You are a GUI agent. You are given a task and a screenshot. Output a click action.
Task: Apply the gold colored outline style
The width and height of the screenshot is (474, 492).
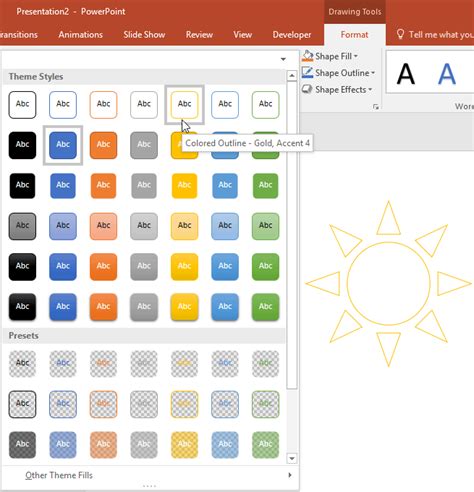click(x=184, y=105)
